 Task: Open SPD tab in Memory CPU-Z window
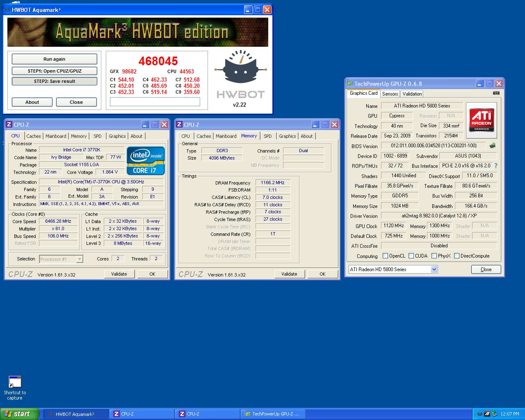pos(268,136)
